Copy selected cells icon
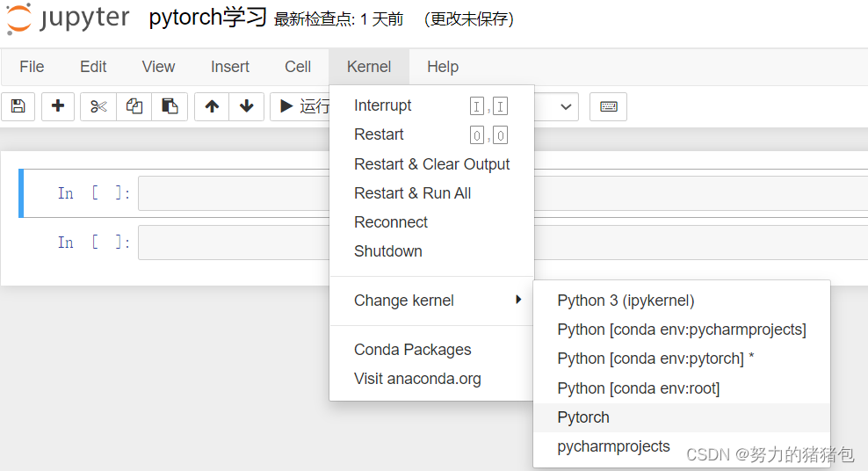Screen dimensions: 868x471 [x=134, y=106]
